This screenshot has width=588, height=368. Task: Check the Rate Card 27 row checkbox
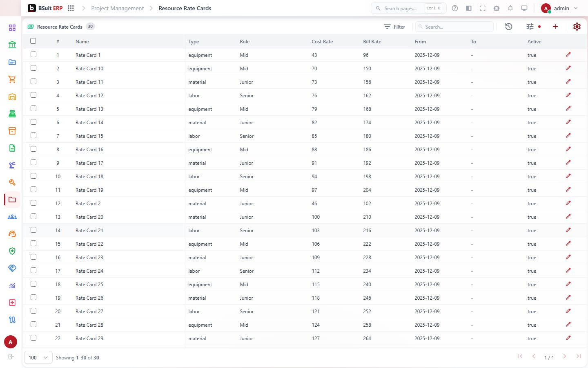click(33, 311)
